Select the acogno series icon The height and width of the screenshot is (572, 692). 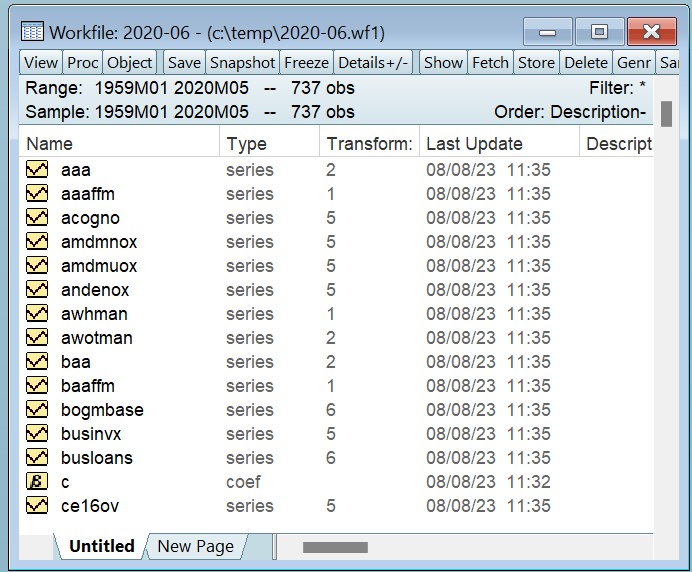pos(37,218)
